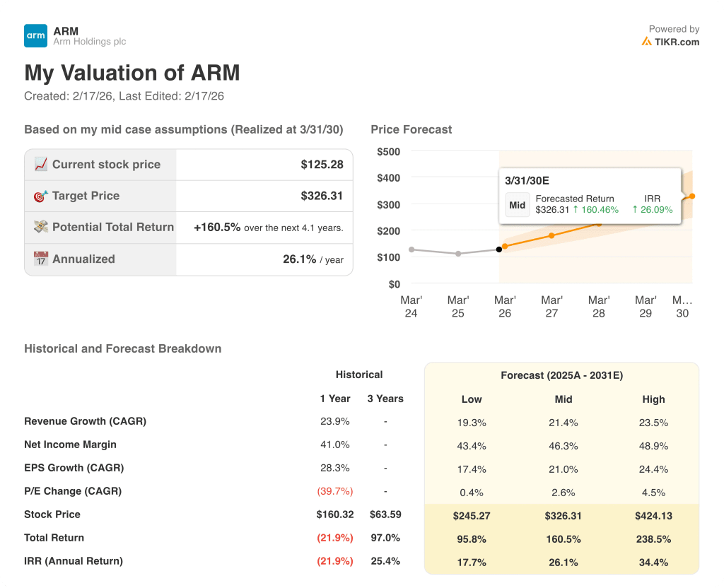
Task: Click the ARM company logo icon
Action: point(34,35)
